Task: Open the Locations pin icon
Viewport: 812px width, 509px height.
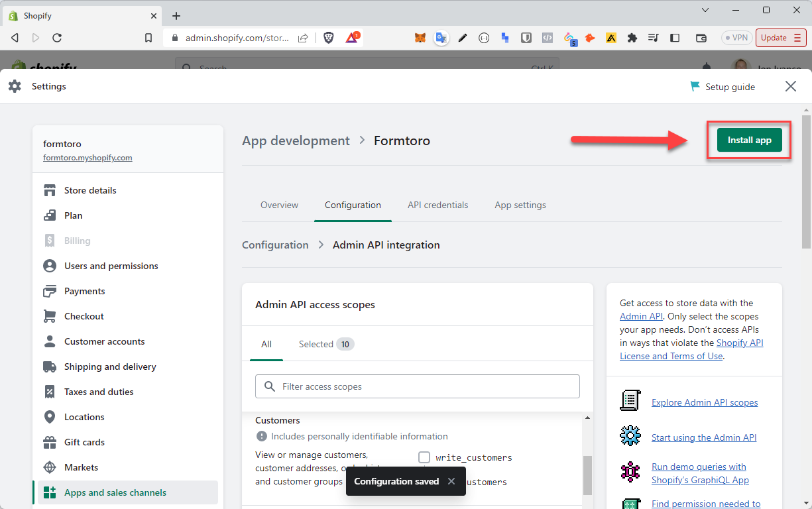Action: [x=50, y=417]
